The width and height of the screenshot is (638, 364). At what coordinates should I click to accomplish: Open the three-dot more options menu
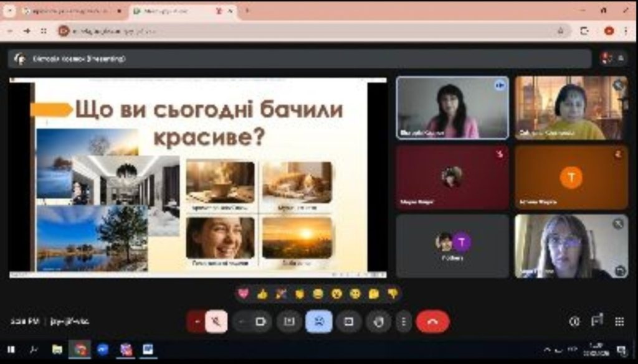pos(404,322)
